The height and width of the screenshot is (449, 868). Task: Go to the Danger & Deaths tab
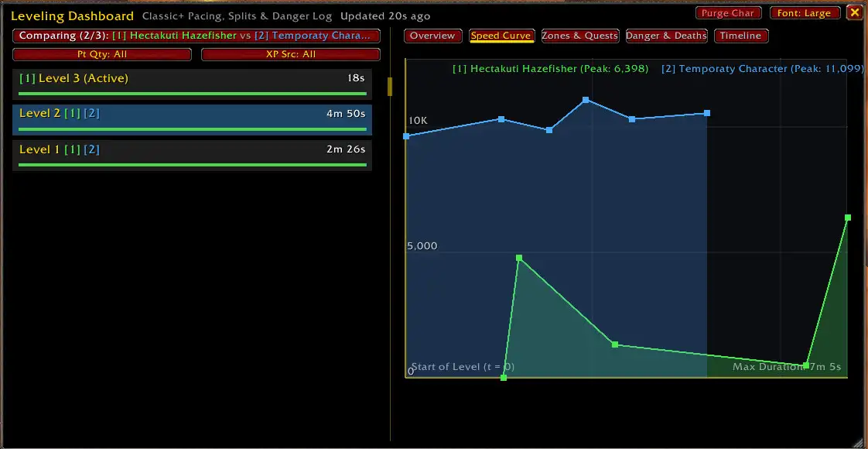pos(667,36)
